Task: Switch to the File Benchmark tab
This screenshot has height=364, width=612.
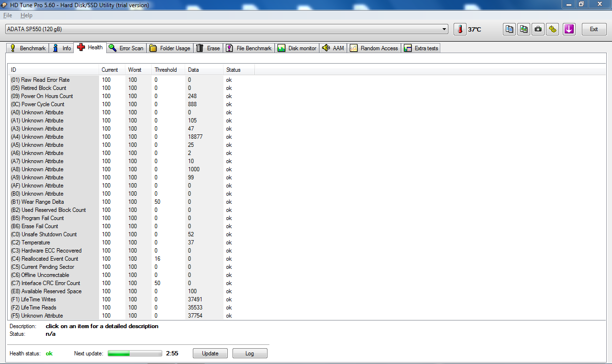Action: [249, 48]
